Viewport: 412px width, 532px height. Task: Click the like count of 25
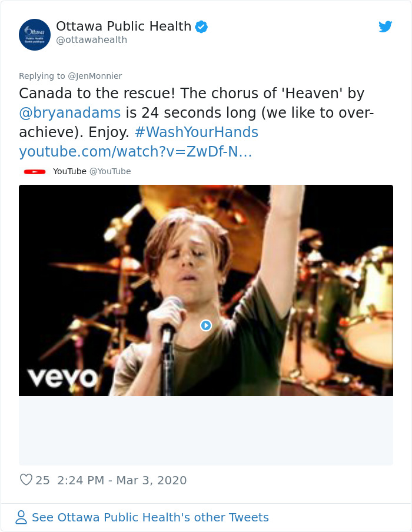pyautogui.click(x=42, y=480)
